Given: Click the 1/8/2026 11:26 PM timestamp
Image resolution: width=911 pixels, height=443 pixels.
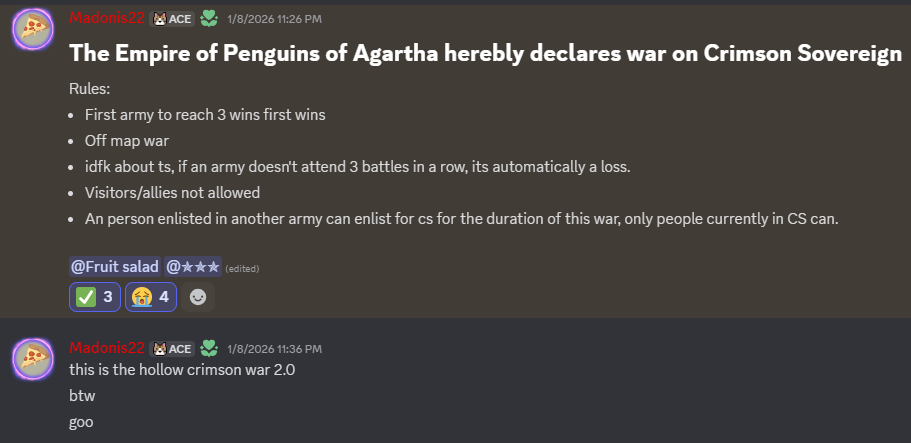Looking at the screenshot, I should pyautogui.click(x=274, y=18).
